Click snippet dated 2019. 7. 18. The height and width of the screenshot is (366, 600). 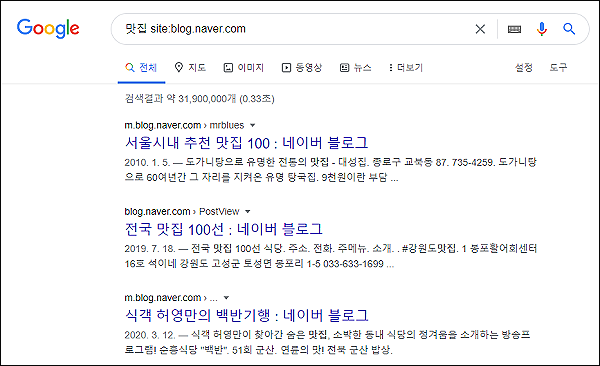point(331,256)
